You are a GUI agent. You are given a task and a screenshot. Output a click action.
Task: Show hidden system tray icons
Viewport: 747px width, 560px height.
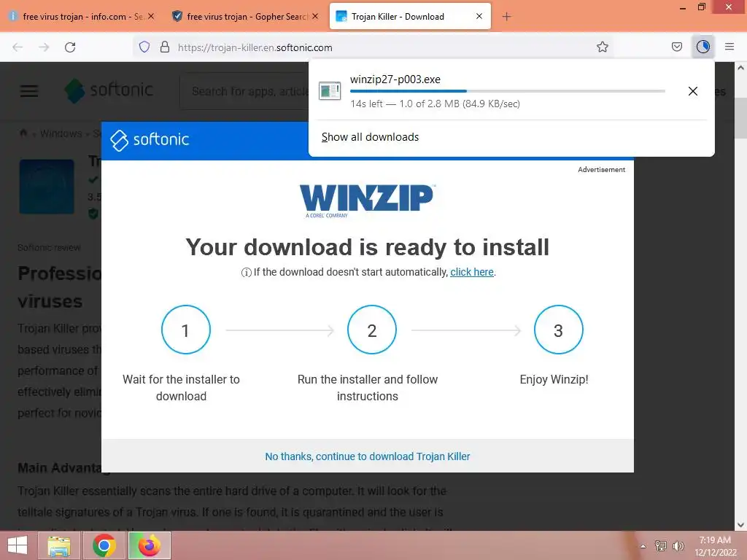pyautogui.click(x=643, y=546)
